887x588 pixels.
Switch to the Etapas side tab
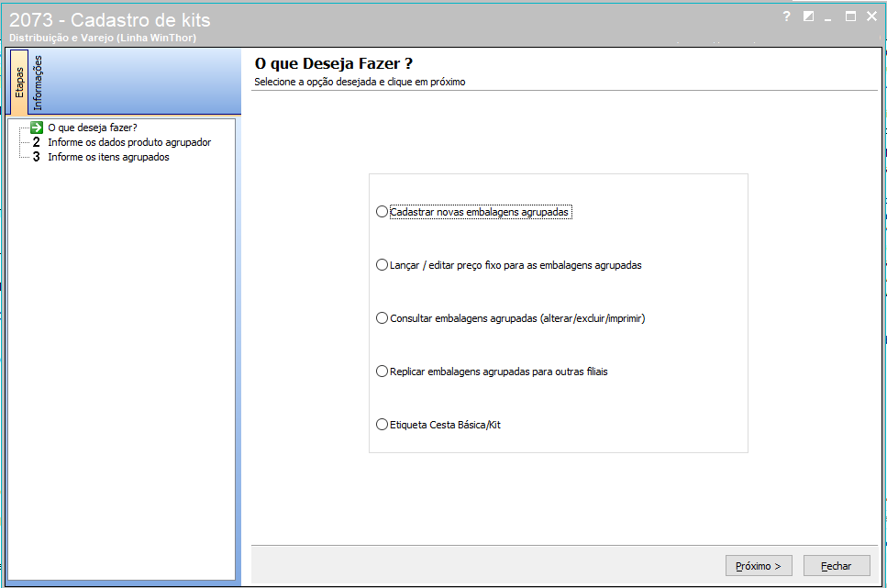[x=19, y=82]
